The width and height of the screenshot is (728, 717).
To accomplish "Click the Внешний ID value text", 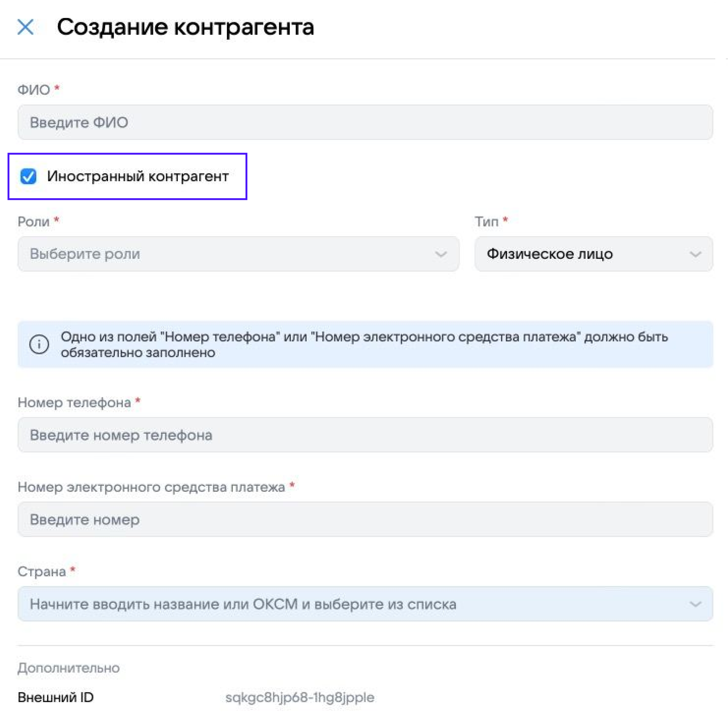I will (x=299, y=697).
